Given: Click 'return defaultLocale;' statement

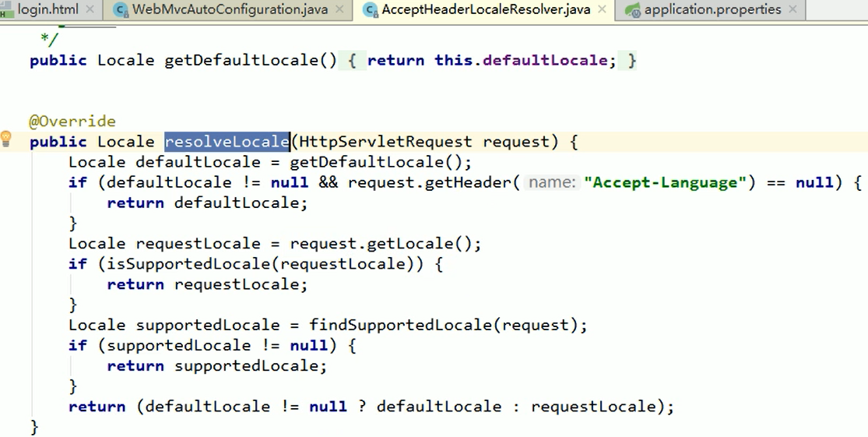Looking at the screenshot, I should click(207, 203).
